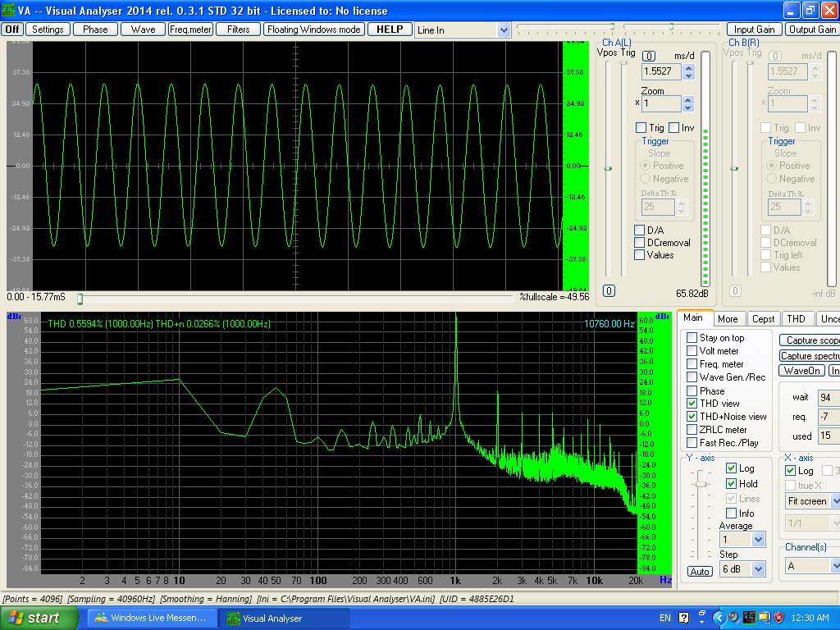Disable the THD view checkbox
Viewport: 840px width, 630px height.
(692, 403)
